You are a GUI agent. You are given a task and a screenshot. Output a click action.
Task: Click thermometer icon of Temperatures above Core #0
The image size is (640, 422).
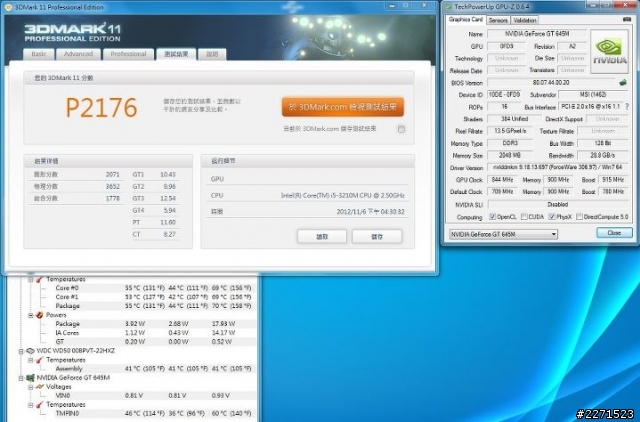(40, 279)
